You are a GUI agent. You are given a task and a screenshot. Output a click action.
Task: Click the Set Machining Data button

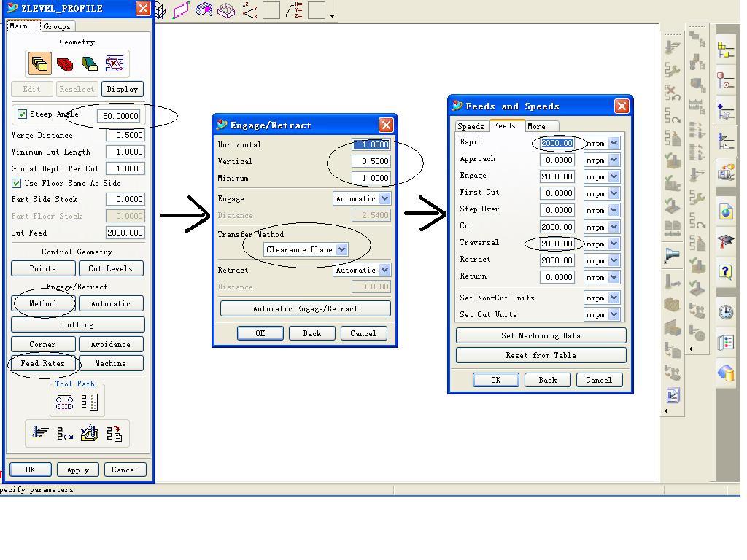click(541, 335)
